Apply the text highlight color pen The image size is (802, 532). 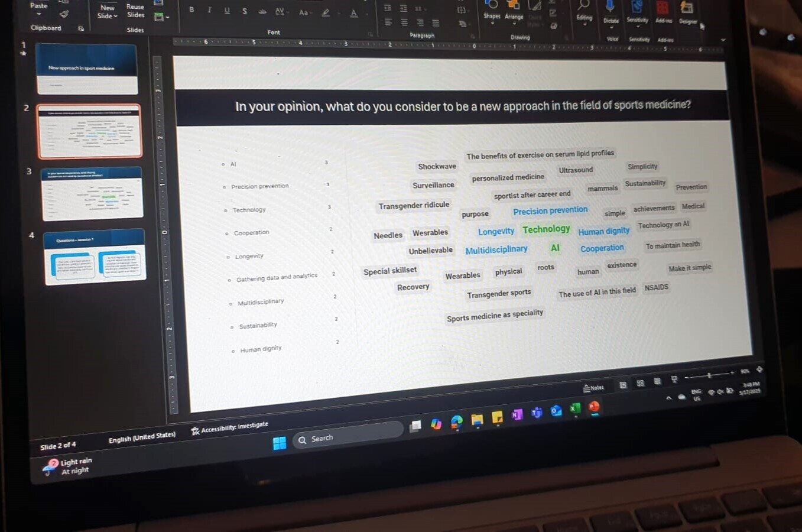click(x=326, y=12)
